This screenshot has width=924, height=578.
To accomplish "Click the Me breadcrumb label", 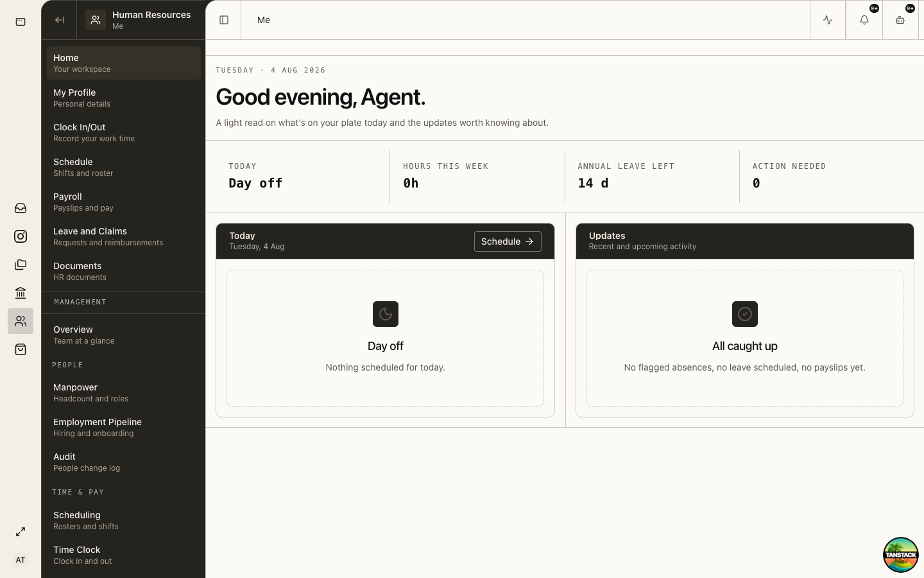I will (x=264, y=20).
